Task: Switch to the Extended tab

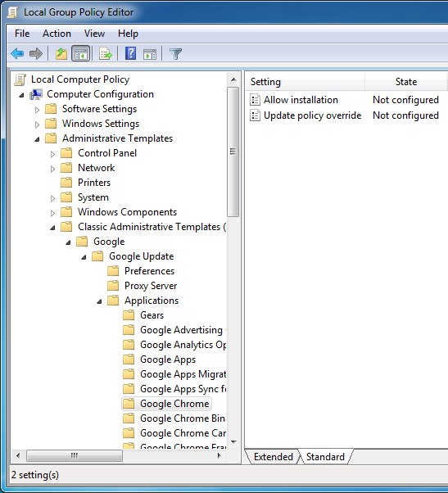Action: click(273, 456)
